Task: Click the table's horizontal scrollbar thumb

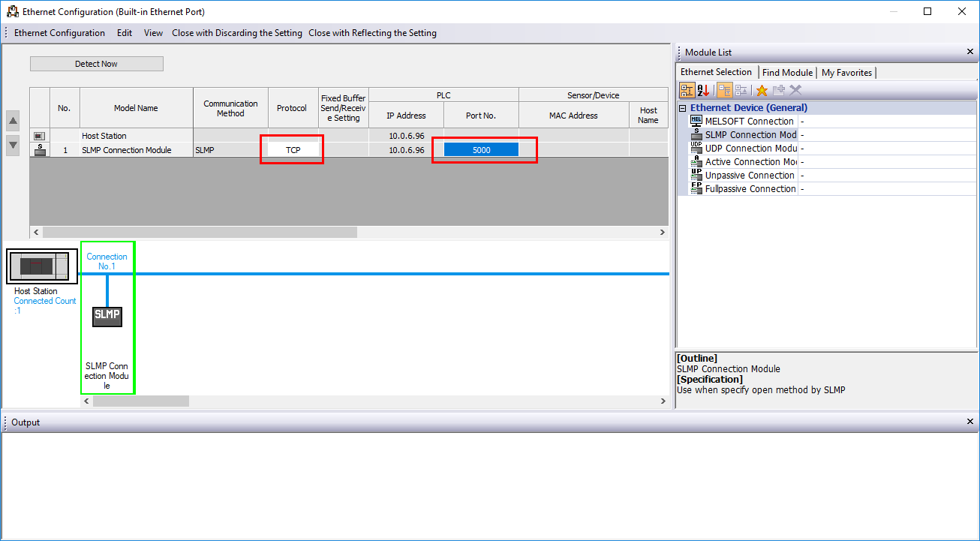Action: (200, 233)
